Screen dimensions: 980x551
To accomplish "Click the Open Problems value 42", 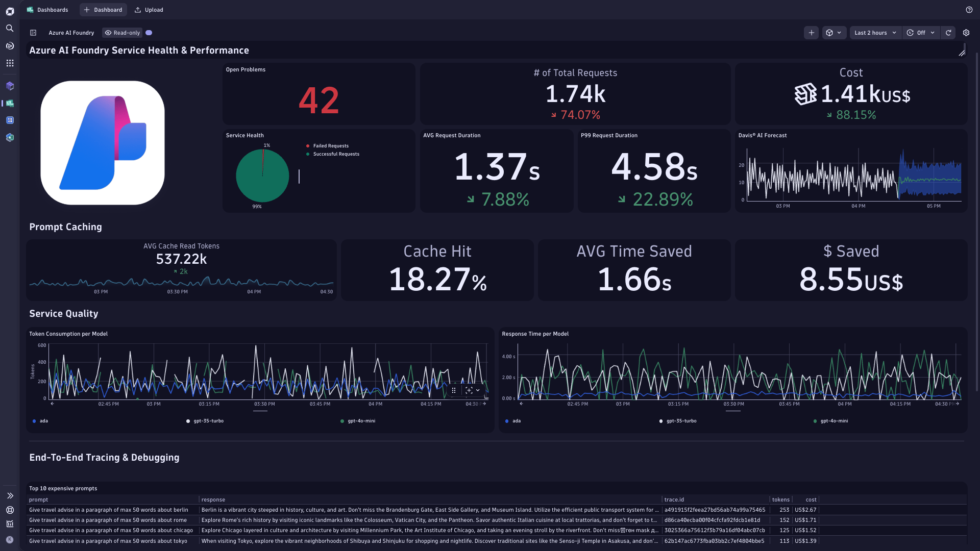I will [319, 100].
